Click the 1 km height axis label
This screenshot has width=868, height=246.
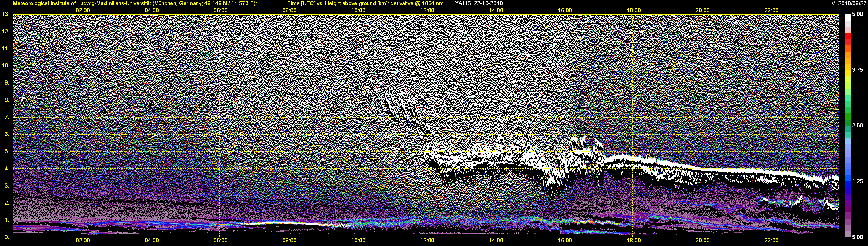[x=7, y=221]
